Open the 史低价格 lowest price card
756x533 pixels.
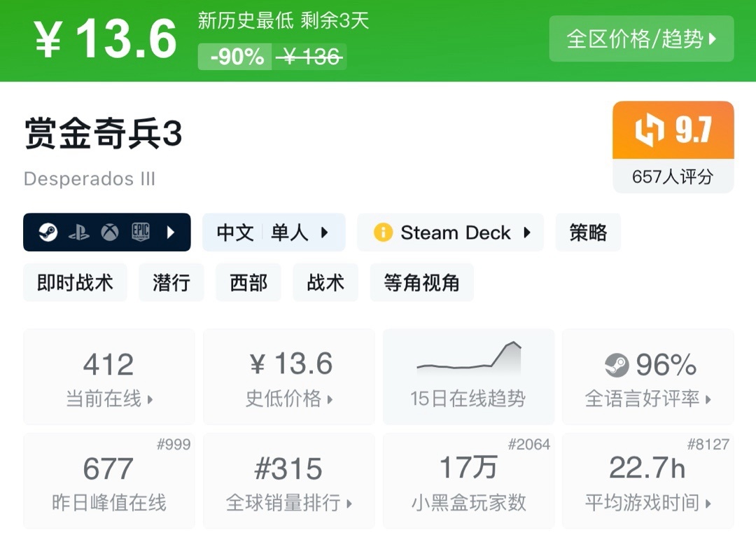[x=289, y=377]
